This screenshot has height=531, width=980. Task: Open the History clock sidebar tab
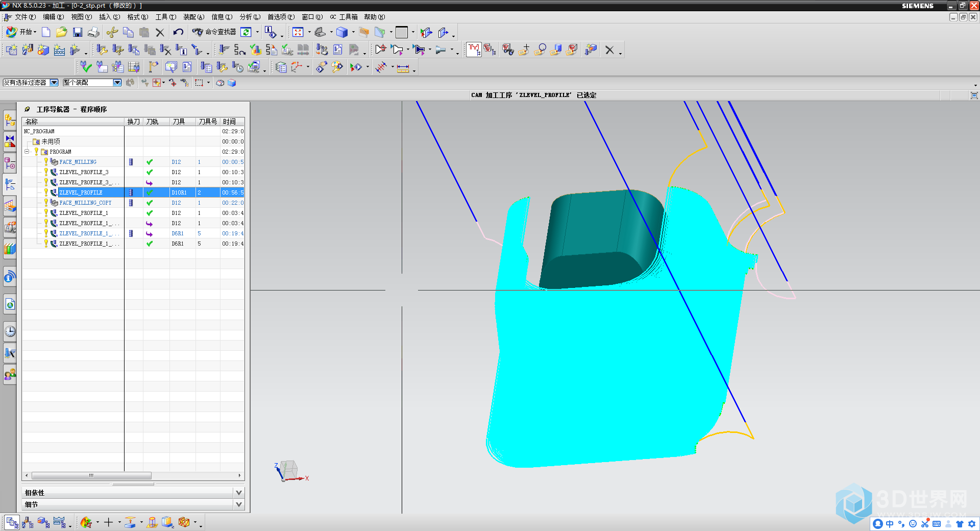tap(10, 331)
